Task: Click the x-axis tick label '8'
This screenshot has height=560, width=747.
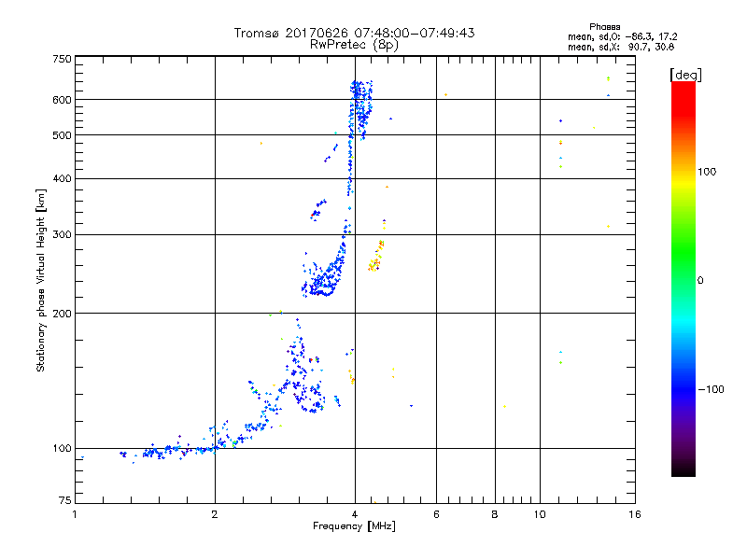Action: tap(495, 514)
